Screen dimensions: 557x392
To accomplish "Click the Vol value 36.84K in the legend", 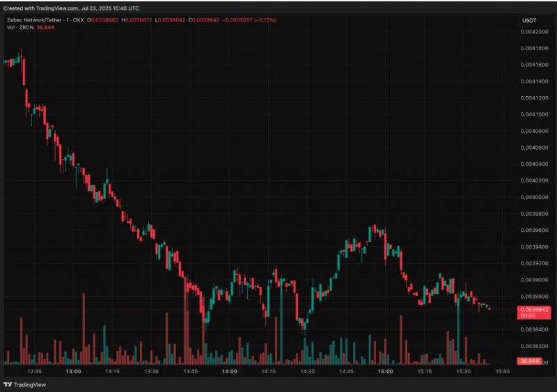I will coord(45,27).
